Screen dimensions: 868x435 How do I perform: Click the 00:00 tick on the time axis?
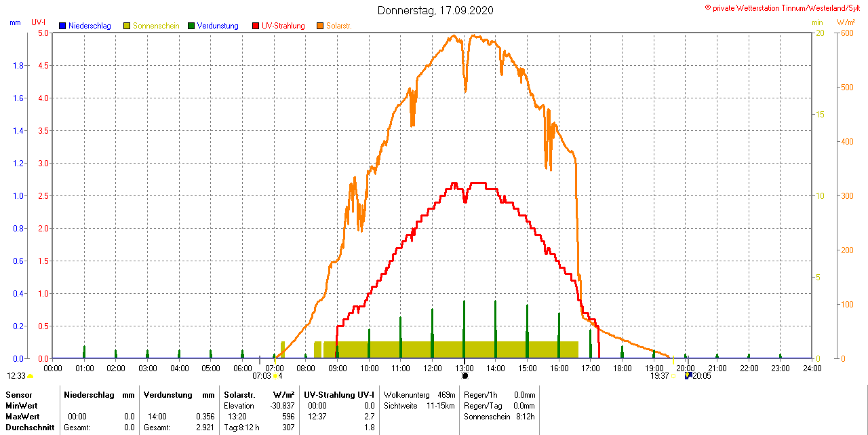click(53, 368)
